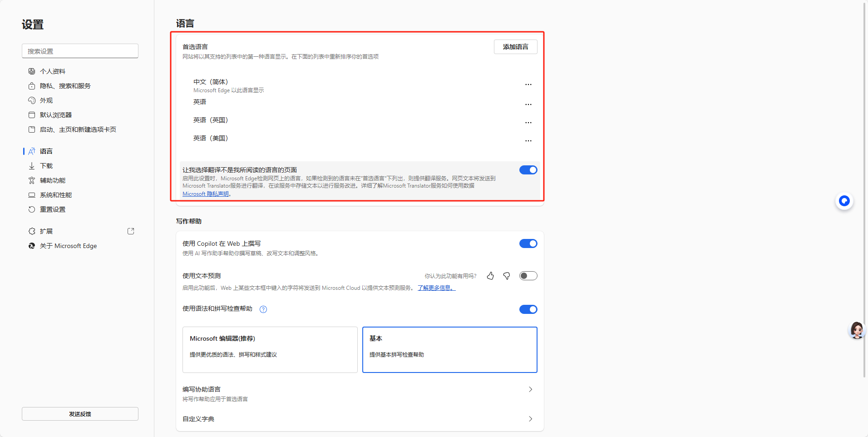The height and width of the screenshot is (437, 868).
Task: Open options menu for 中文（简体） language
Action: [528, 84]
